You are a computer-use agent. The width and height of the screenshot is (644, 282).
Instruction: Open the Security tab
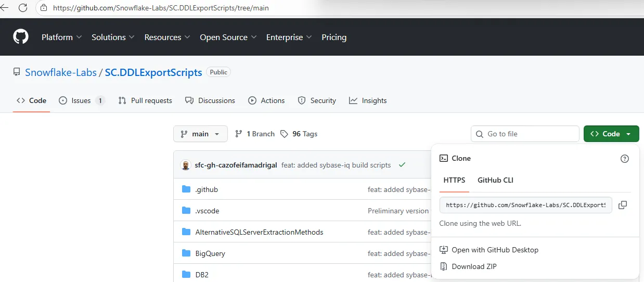[317, 100]
